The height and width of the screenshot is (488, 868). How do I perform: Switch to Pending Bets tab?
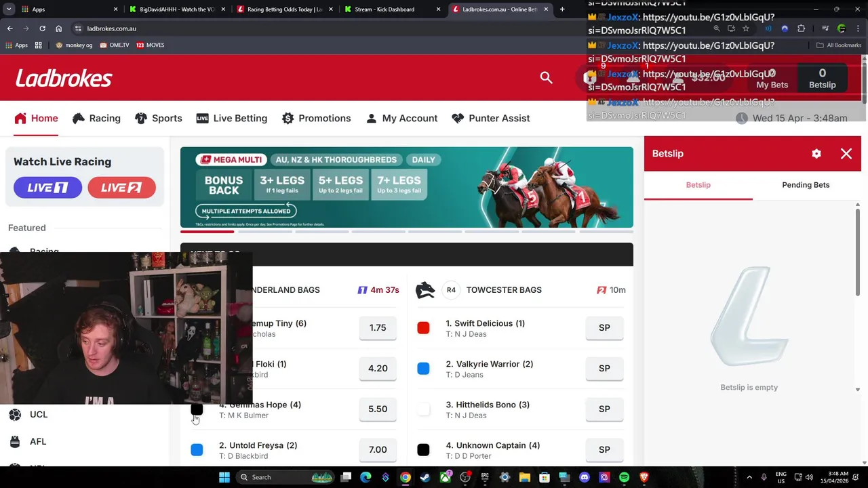click(x=806, y=185)
